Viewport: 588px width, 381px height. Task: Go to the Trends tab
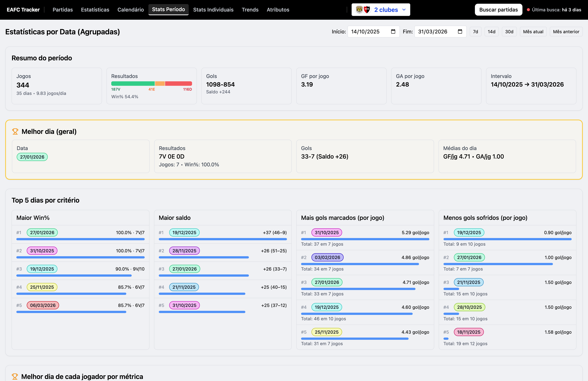[250, 10]
